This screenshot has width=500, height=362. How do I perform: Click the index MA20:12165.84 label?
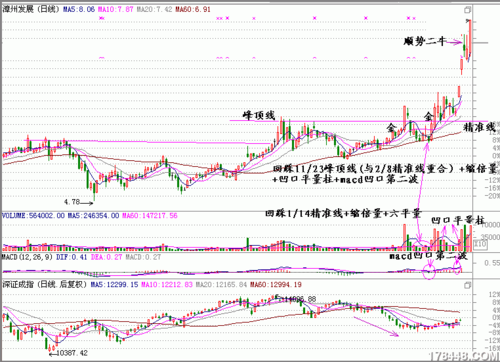coord(221,285)
